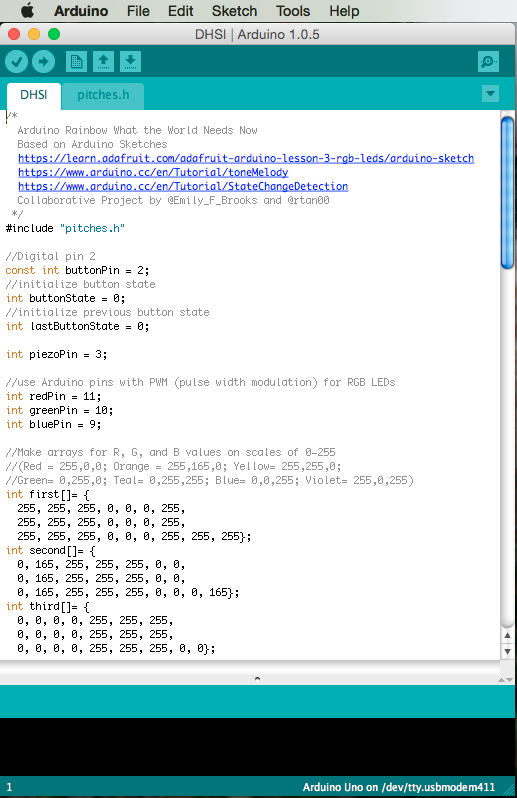Image resolution: width=517 pixels, height=798 pixels.
Task: Save the sketch with the down-arrow icon
Action: (x=130, y=62)
